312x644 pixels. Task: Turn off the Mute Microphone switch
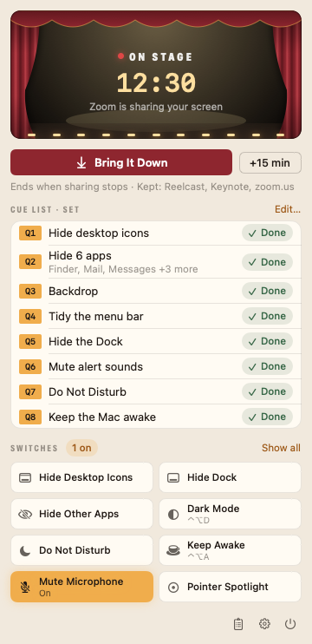point(81,587)
